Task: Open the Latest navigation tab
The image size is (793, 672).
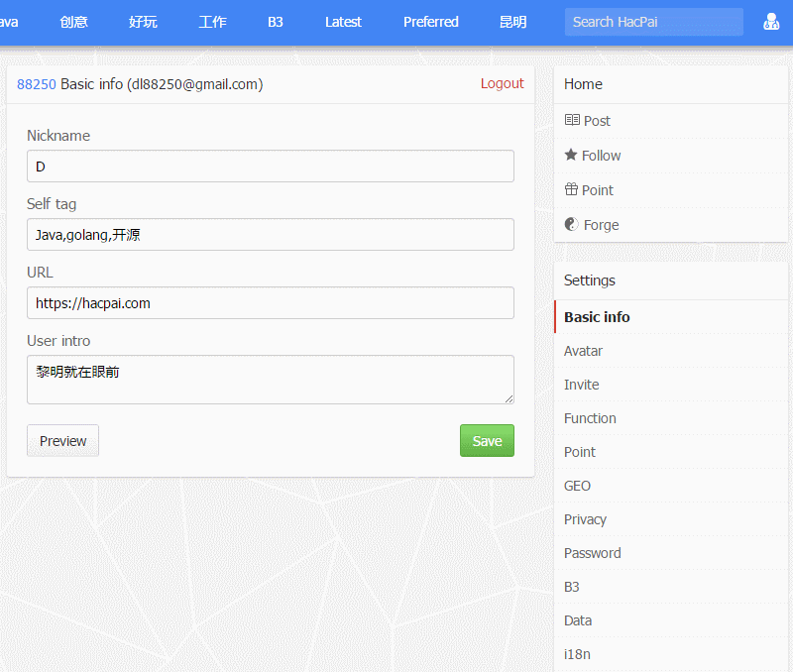Action: point(343,22)
